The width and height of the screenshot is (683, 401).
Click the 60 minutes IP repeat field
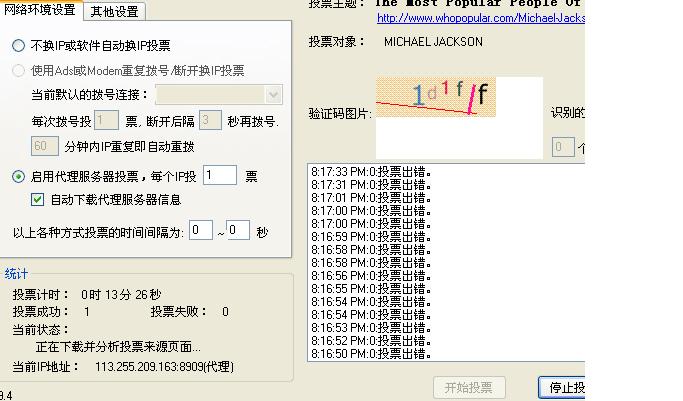coord(45,146)
